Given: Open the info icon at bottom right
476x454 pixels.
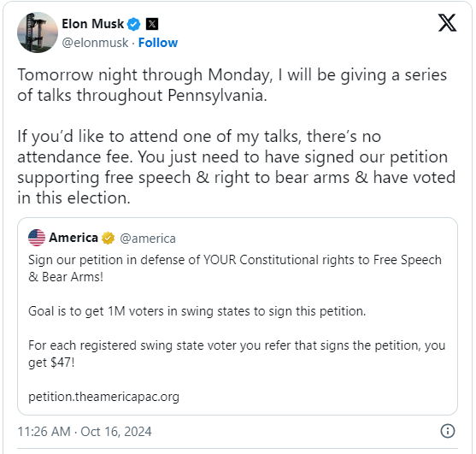Looking at the screenshot, I should click(448, 431).
